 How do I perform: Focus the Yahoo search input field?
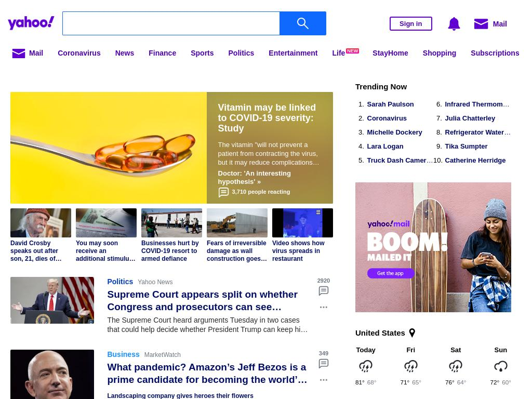point(171,23)
